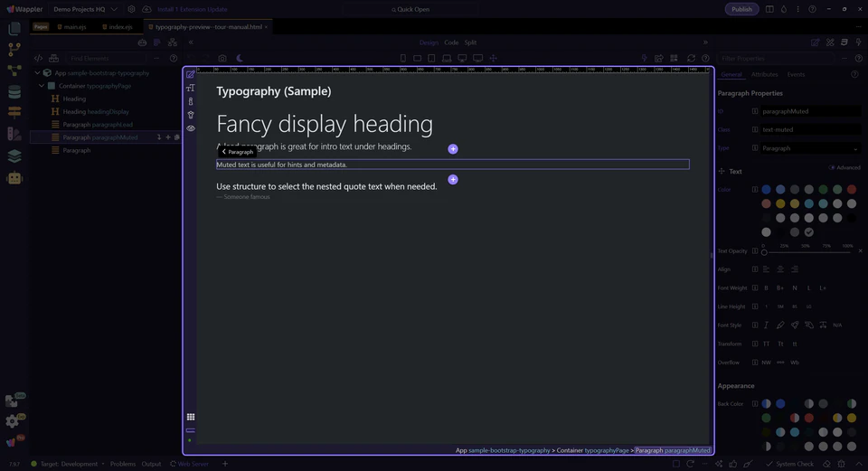Image resolution: width=868 pixels, height=471 pixels.
Task: Switch to the Split view tab
Action: pos(470,42)
